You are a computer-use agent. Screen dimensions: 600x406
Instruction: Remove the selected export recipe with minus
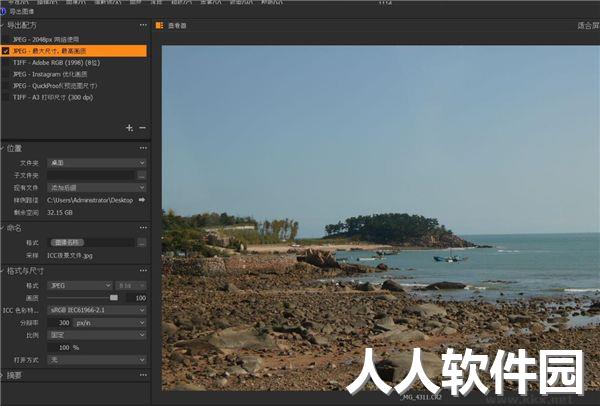point(142,128)
